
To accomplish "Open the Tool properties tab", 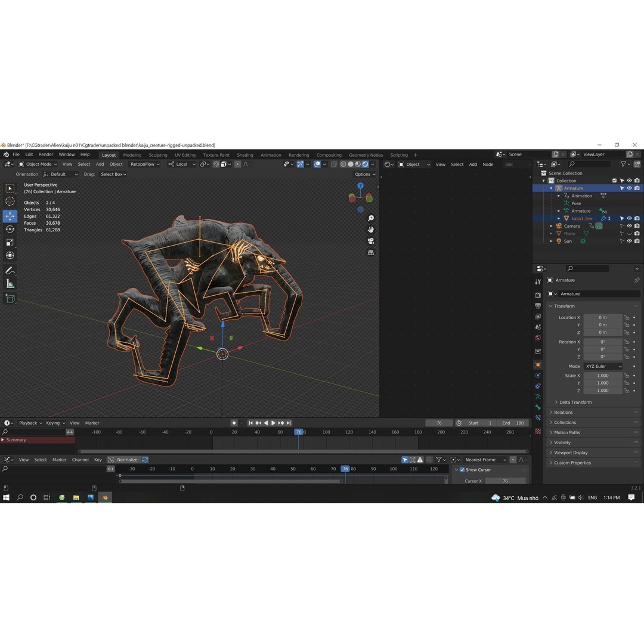I will coord(538,281).
